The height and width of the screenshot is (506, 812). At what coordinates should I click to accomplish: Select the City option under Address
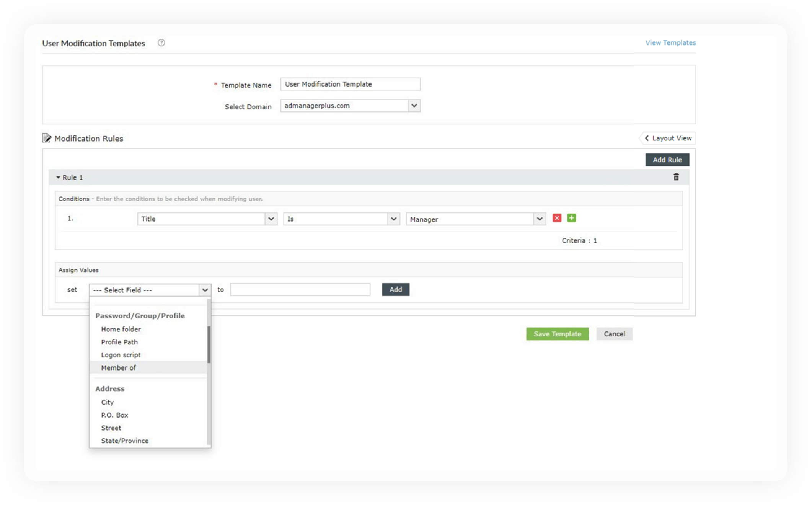tap(108, 402)
